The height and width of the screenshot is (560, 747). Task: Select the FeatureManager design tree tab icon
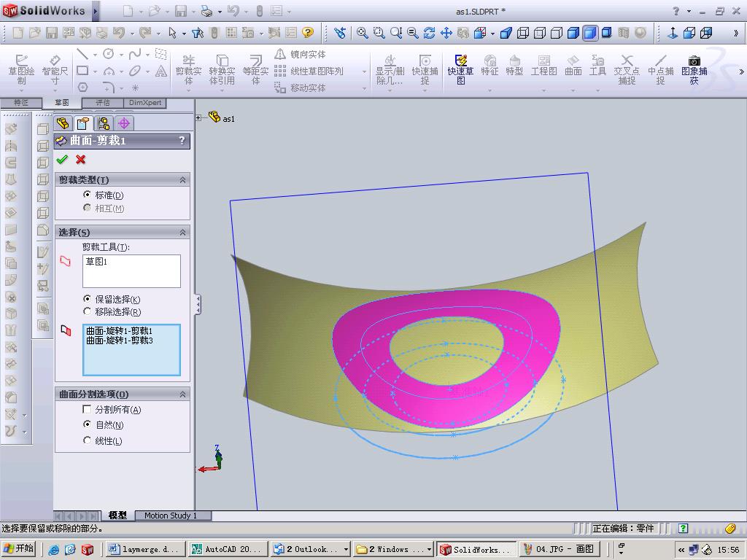63,123
